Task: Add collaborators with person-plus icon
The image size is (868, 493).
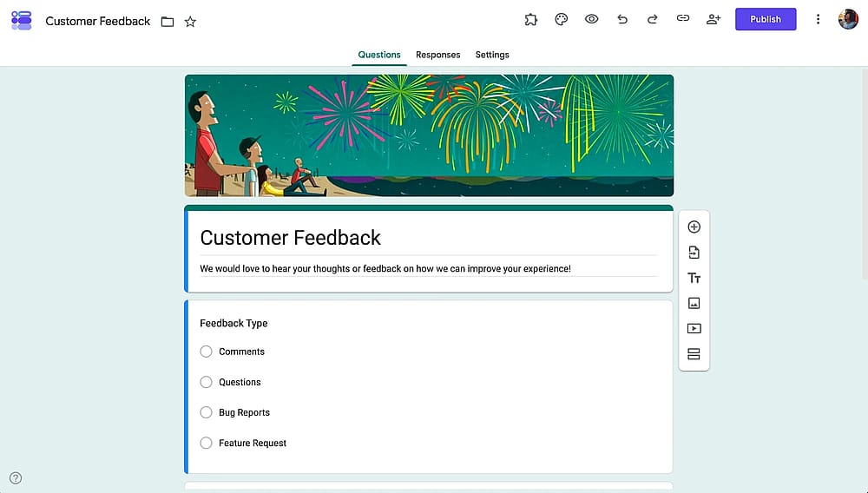Action: (x=713, y=19)
